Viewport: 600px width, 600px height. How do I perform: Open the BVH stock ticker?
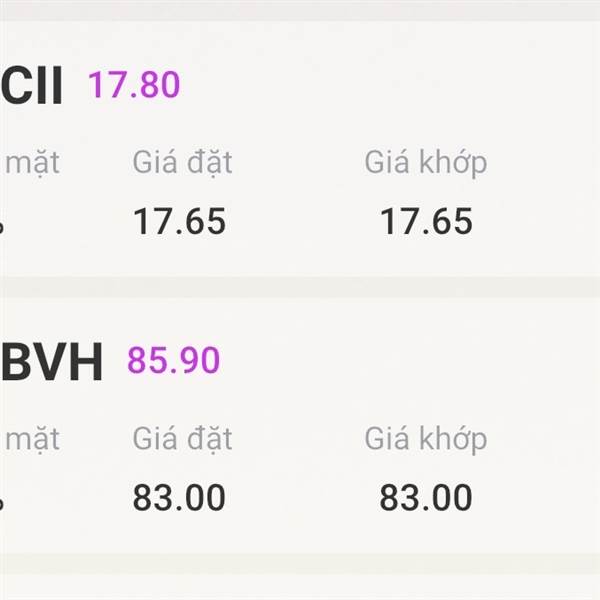pos(52,362)
